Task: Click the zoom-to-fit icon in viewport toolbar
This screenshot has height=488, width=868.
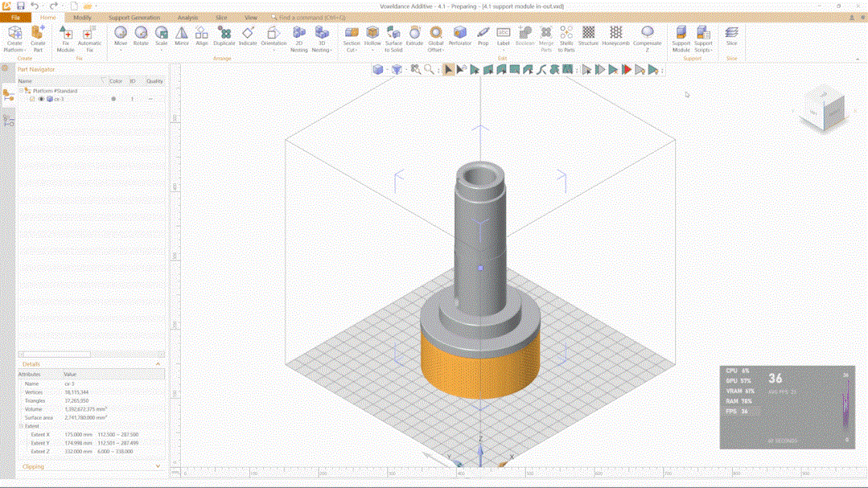Action: tap(415, 70)
